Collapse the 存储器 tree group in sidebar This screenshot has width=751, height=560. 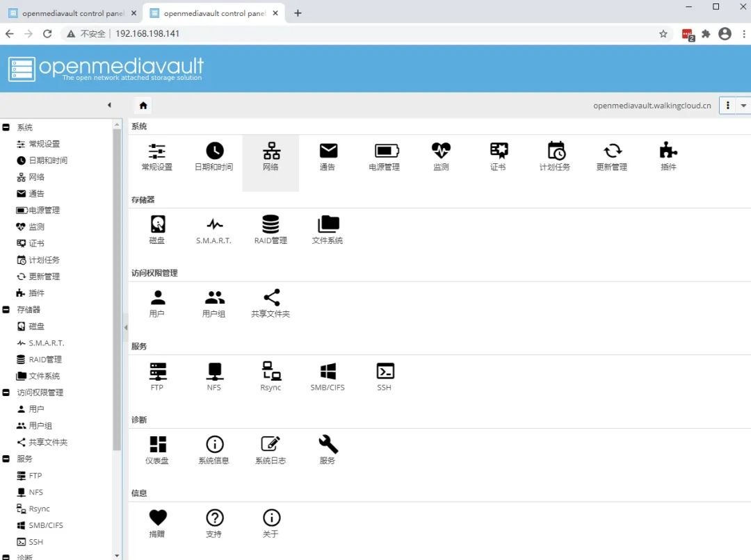(x=6, y=309)
